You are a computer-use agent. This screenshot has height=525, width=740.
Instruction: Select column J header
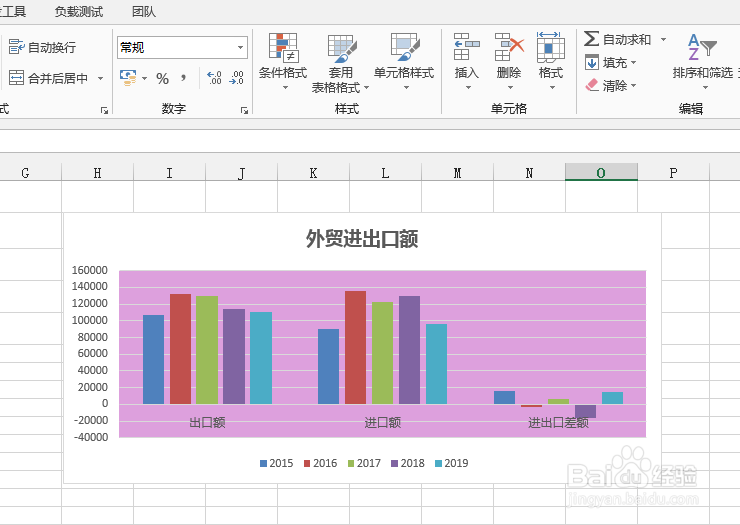click(242, 173)
